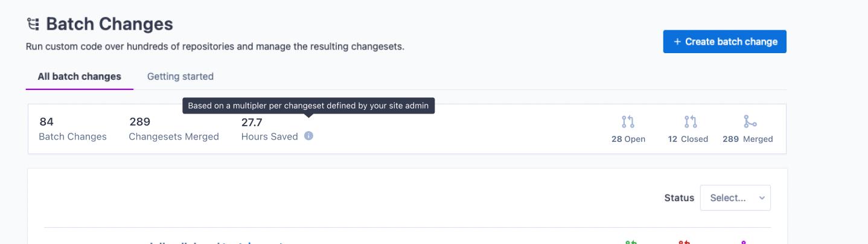
Task: Click the 28 Open count label
Action: 628,139
